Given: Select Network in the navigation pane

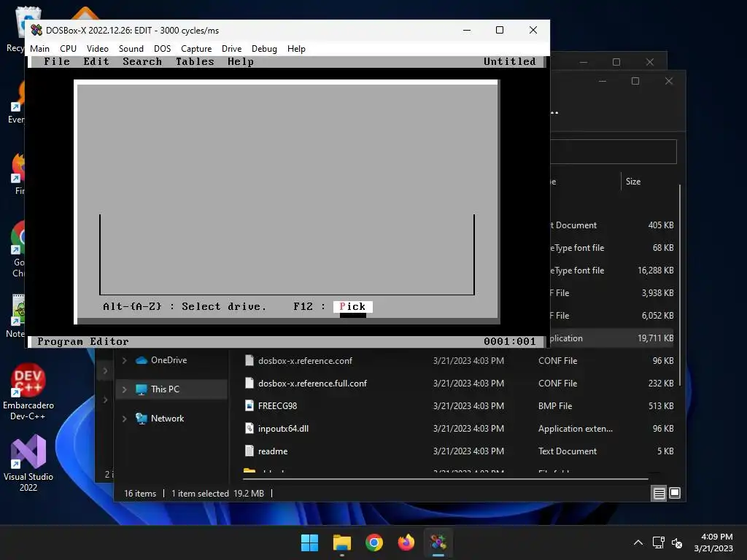Looking at the screenshot, I should [167, 418].
